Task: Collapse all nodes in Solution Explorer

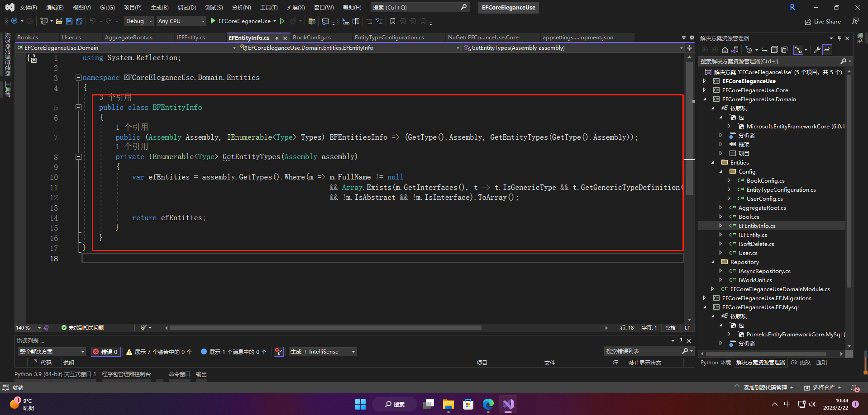Action: 774,50
